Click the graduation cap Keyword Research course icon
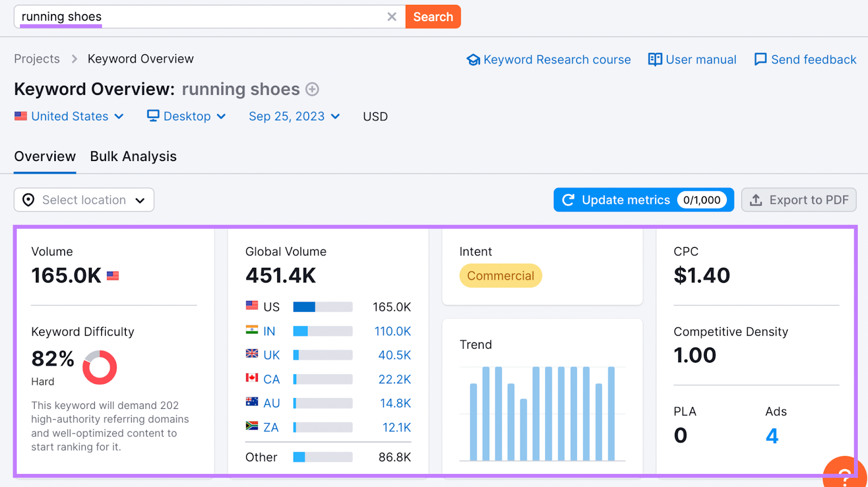 [473, 60]
